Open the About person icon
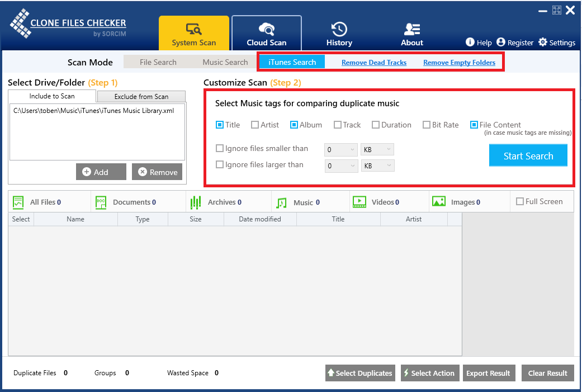Screen dimensions: 582x392 [x=412, y=29]
